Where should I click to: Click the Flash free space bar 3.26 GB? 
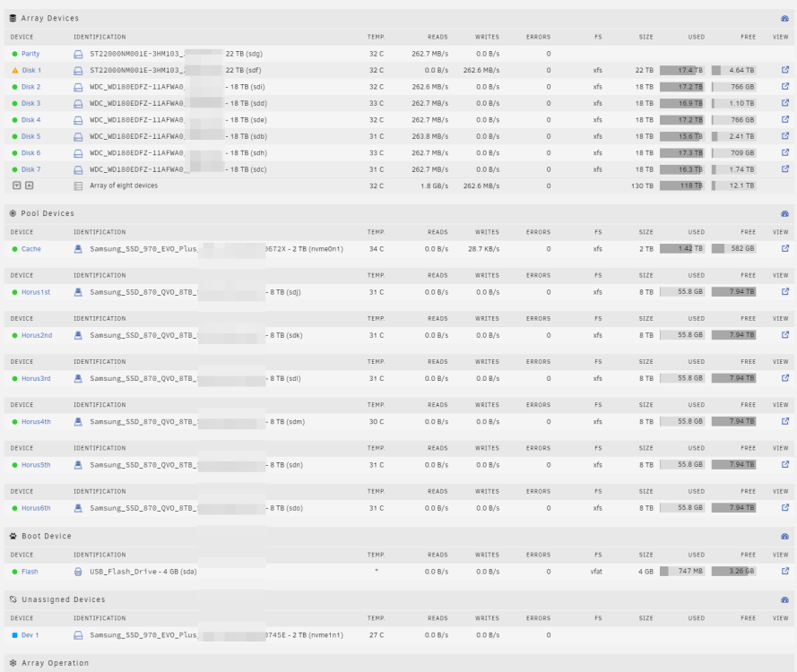733,571
